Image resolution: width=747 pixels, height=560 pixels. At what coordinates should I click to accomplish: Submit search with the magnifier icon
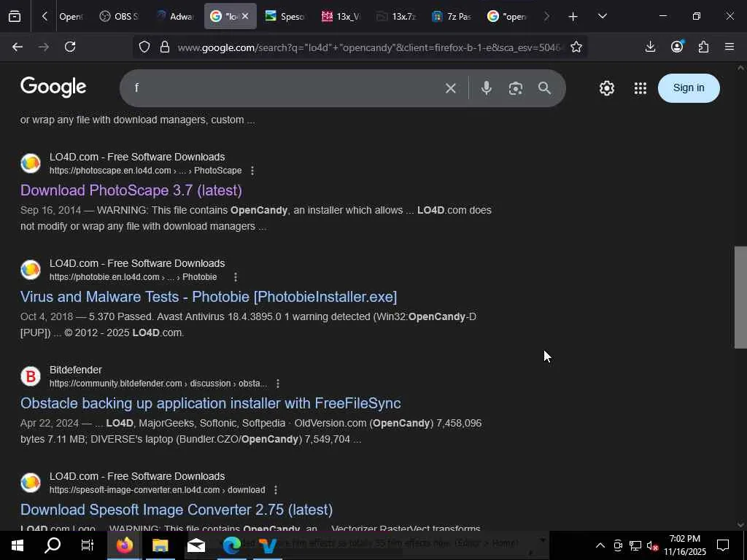coord(544,88)
